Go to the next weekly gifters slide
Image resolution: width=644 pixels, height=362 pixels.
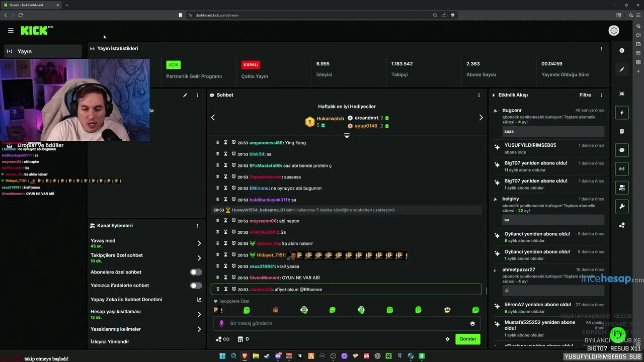tap(481, 117)
